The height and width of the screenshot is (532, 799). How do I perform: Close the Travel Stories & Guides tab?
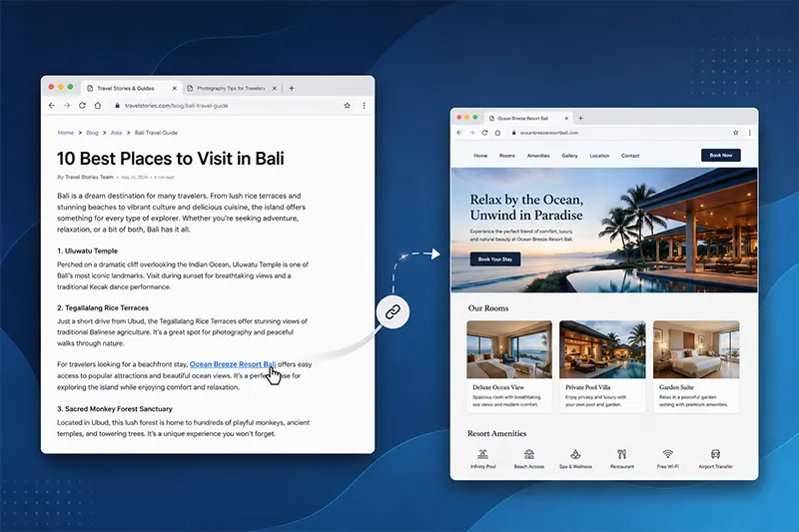(x=174, y=88)
